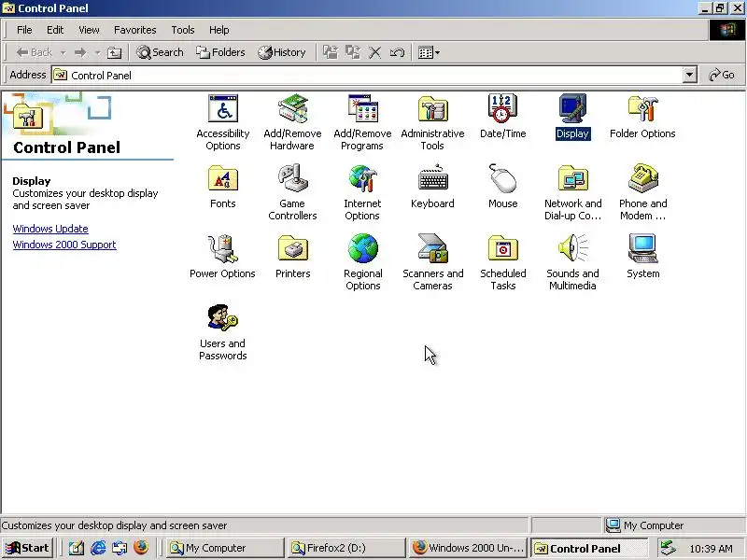Click the Control Panel title bar icon
This screenshot has width=747, height=560.
(x=9, y=8)
